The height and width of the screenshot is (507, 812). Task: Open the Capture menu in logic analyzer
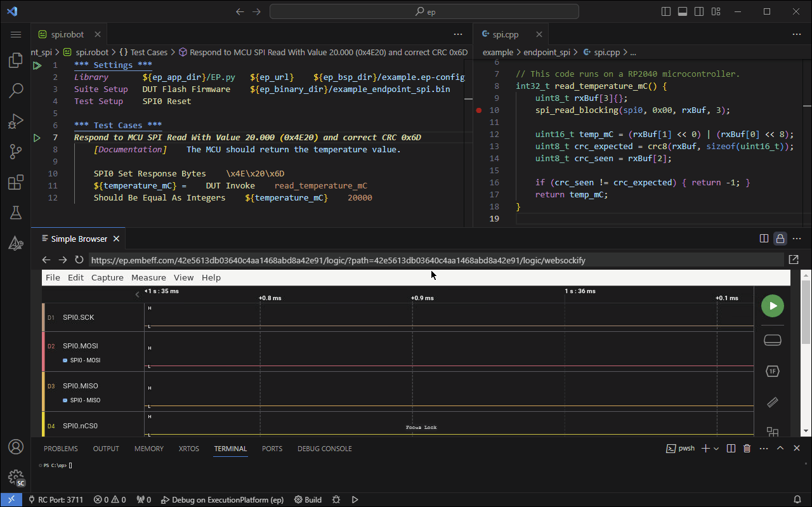point(107,277)
